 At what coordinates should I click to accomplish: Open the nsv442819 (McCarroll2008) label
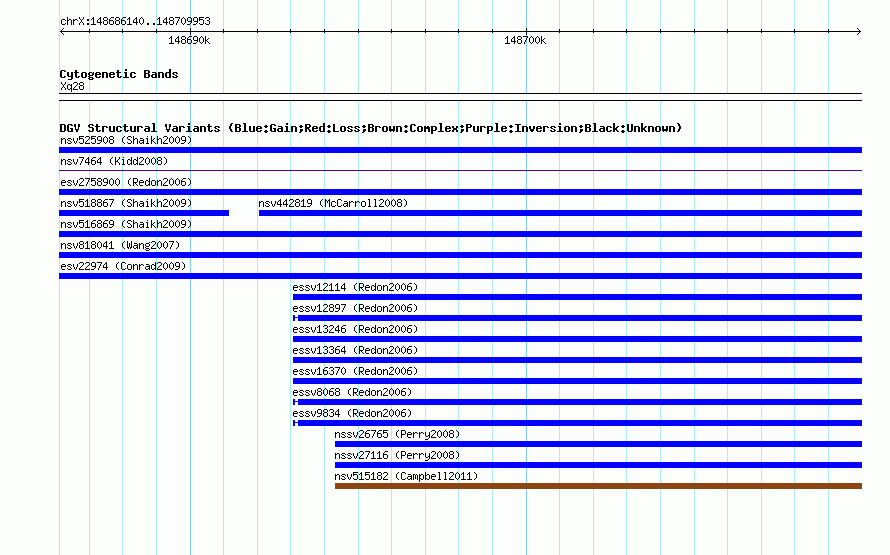pos(333,203)
